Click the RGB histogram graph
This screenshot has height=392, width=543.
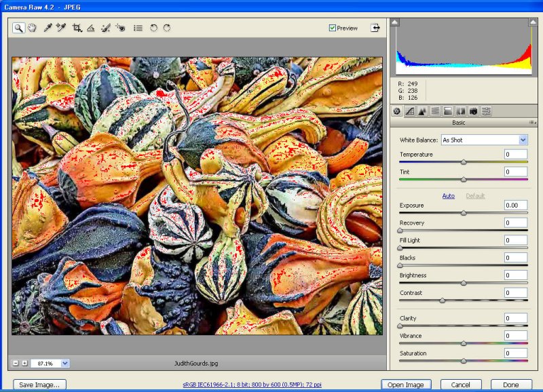[464, 47]
